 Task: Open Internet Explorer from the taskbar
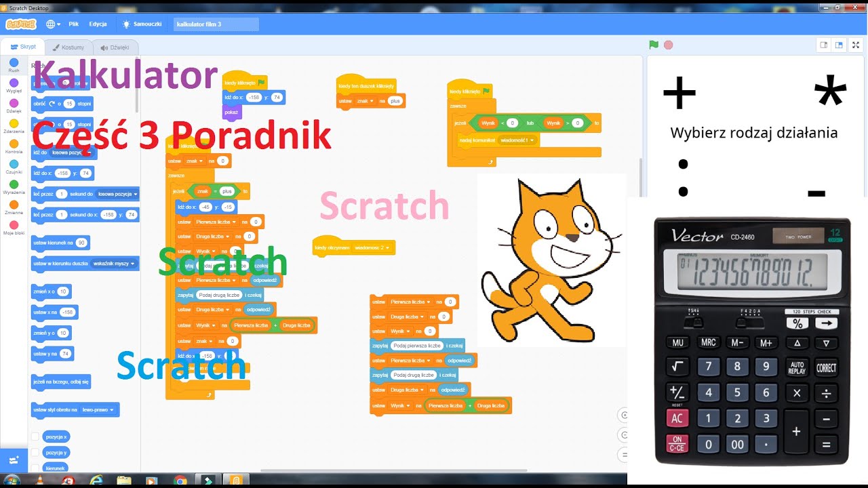pyautogui.click(x=96, y=480)
